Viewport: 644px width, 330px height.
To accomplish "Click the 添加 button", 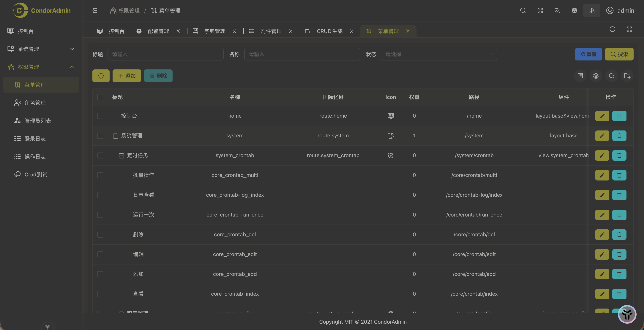I will 127,76.
